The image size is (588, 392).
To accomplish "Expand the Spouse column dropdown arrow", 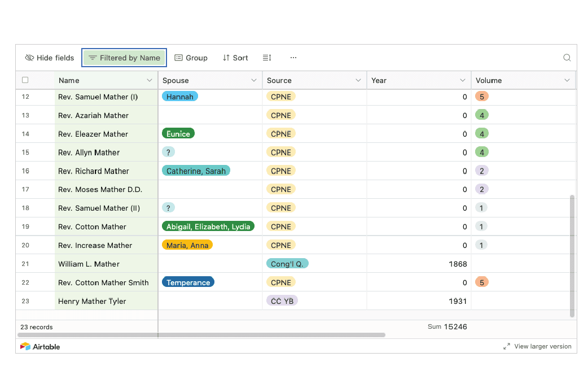I will click(254, 80).
